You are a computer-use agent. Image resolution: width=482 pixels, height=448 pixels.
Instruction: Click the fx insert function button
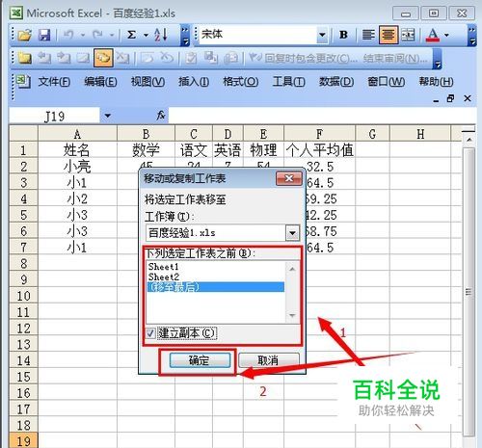[x=161, y=116]
